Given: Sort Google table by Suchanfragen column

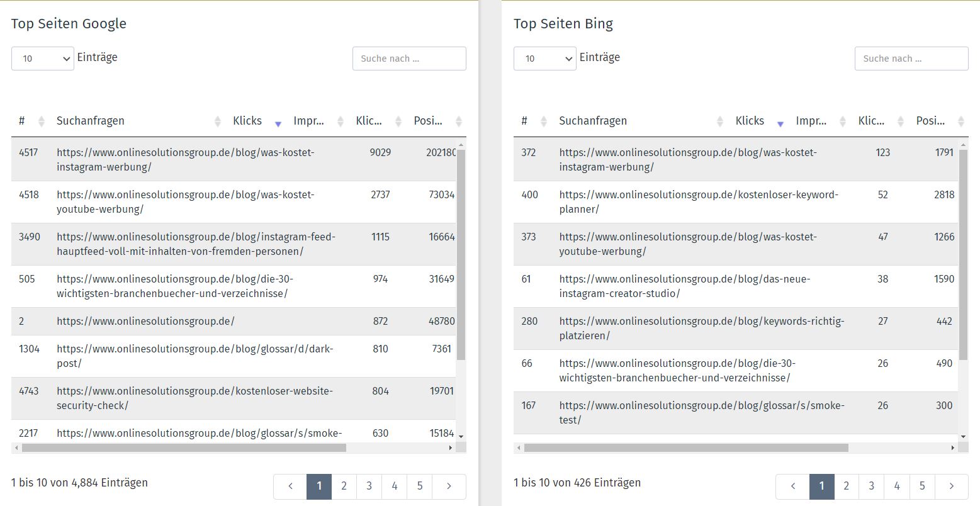Looking at the screenshot, I should tap(137, 121).
